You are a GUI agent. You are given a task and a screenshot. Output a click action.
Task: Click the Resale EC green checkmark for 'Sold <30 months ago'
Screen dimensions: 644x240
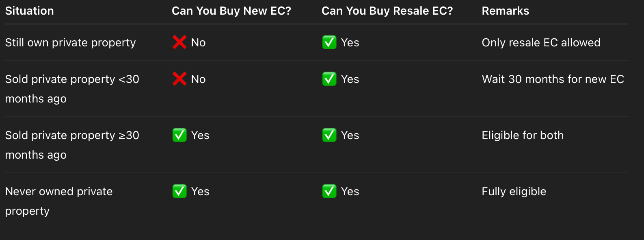(329, 79)
